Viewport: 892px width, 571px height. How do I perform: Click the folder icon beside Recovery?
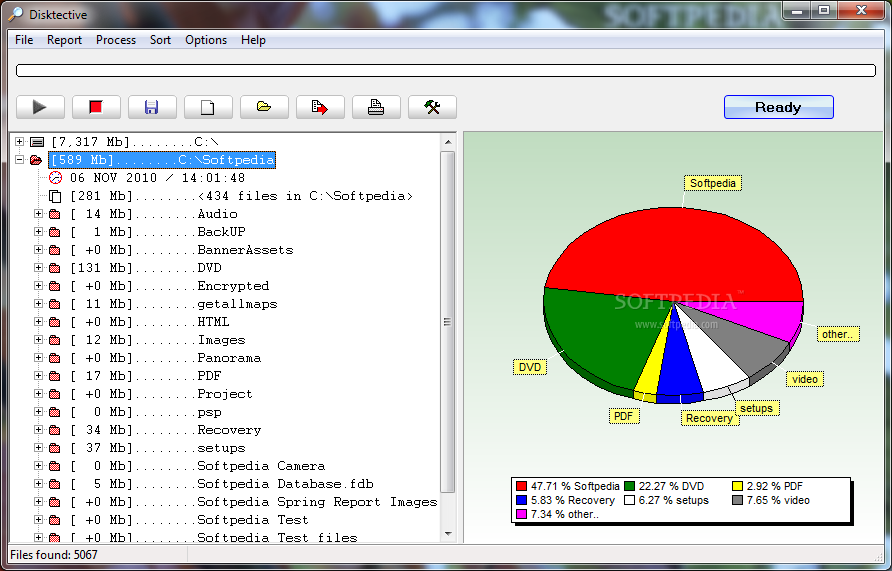pos(55,430)
